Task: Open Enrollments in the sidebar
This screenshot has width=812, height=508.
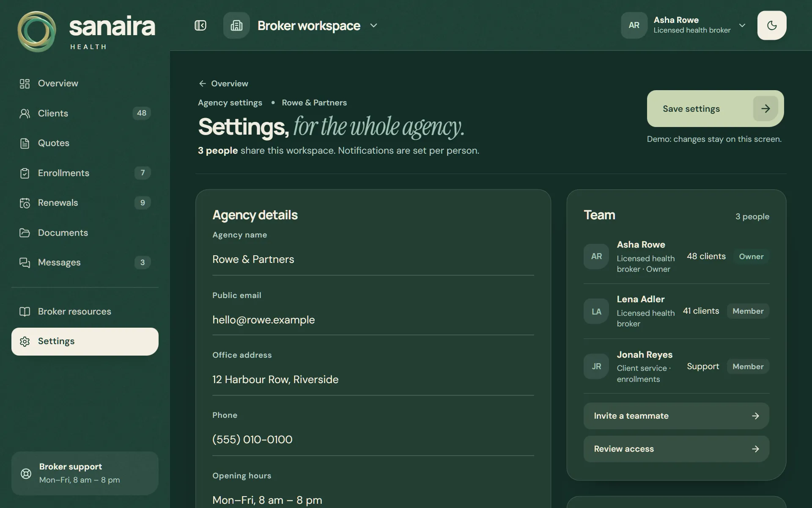Action: [85, 173]
